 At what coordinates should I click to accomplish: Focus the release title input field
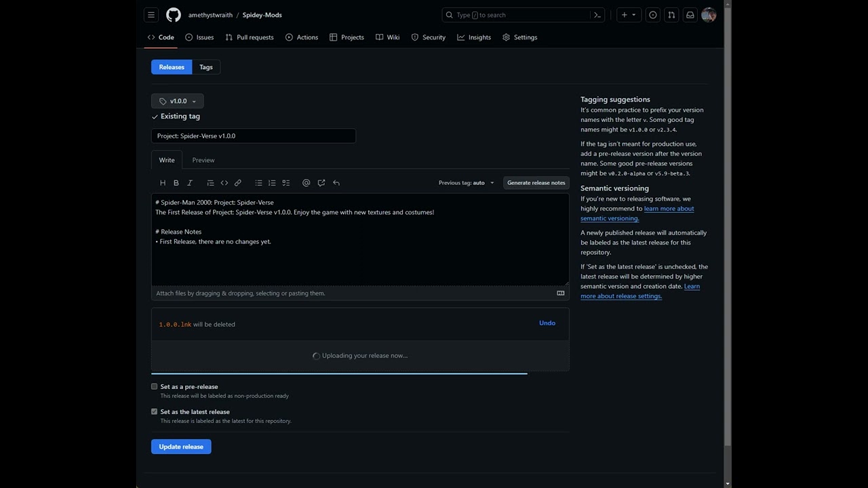coord(254,136)
